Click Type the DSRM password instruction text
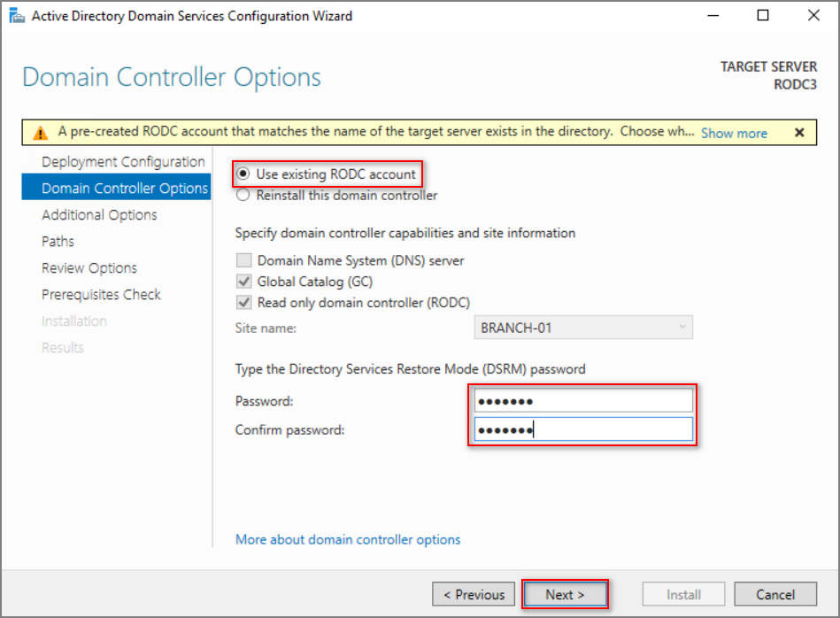 [x=411, y=368]
